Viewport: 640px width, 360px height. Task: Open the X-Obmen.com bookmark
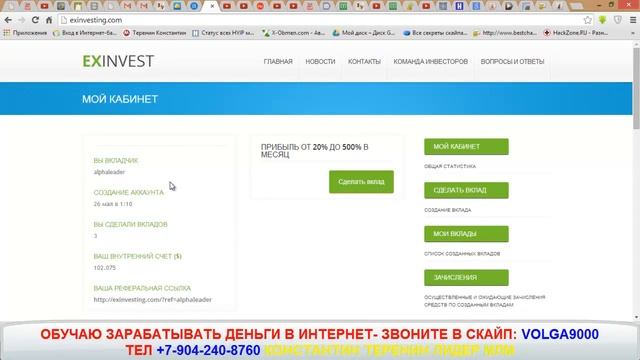pos(294,33)
